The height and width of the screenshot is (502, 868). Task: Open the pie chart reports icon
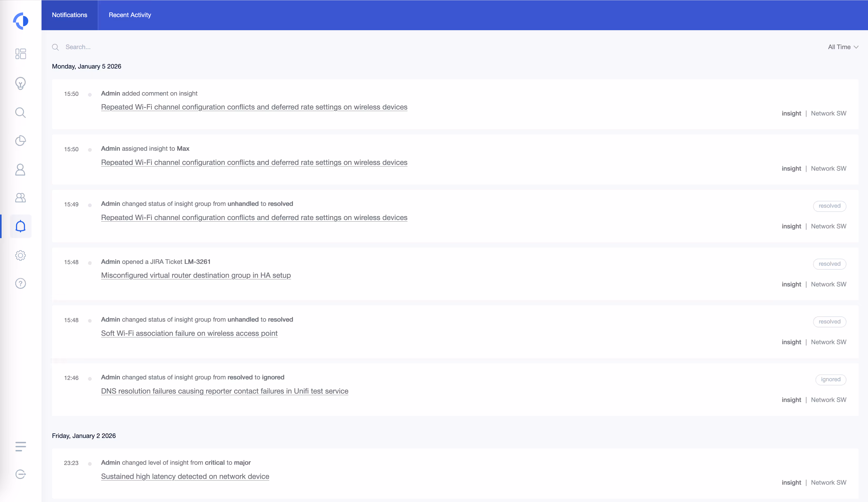21,140
